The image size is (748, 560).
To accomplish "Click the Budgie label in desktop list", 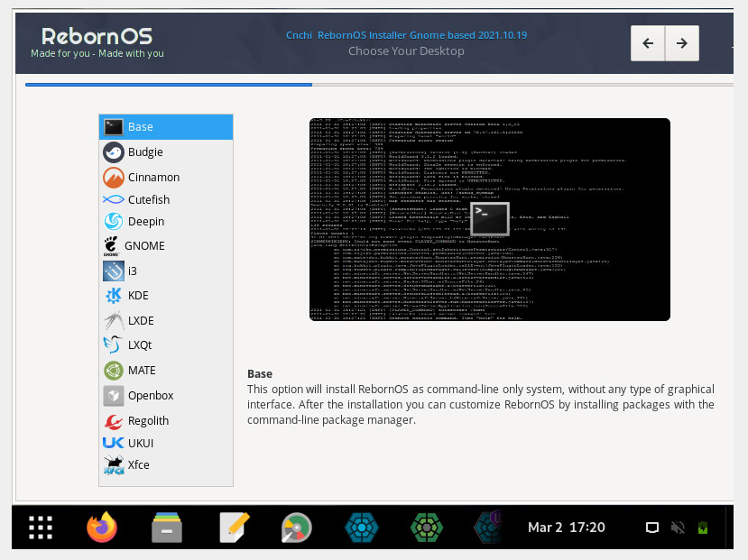I will (x=145, y=152).
